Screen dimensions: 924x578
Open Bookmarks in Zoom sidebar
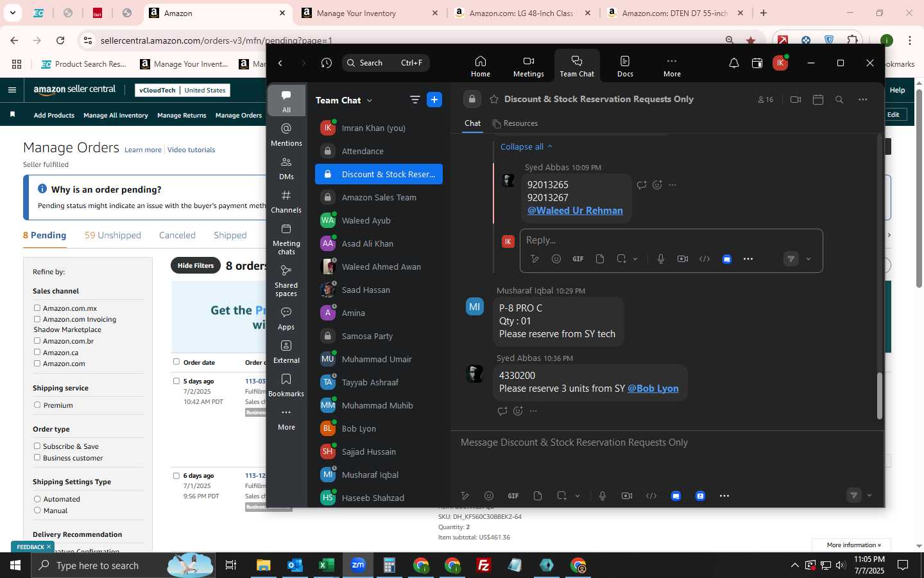tap(286, 385)
